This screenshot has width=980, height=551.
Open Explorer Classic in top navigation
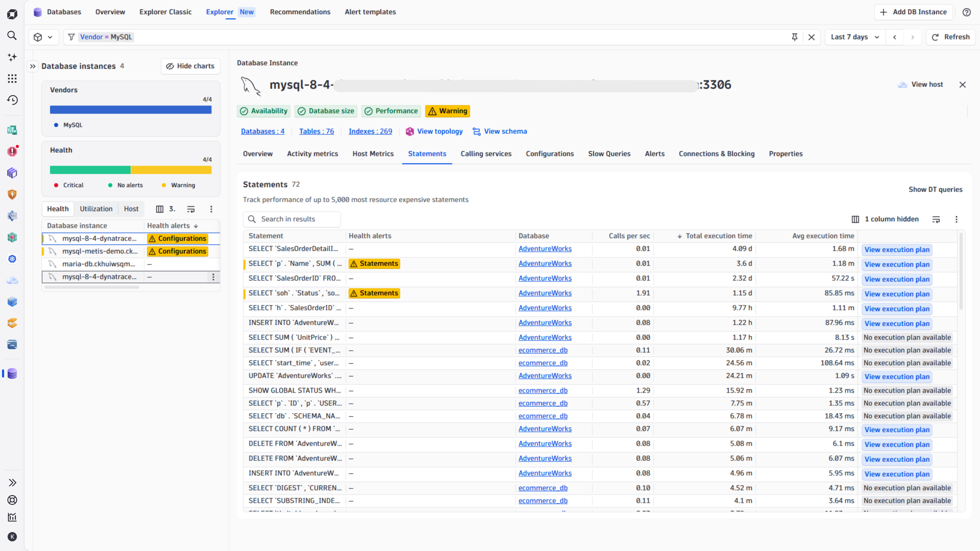(165, 12)
